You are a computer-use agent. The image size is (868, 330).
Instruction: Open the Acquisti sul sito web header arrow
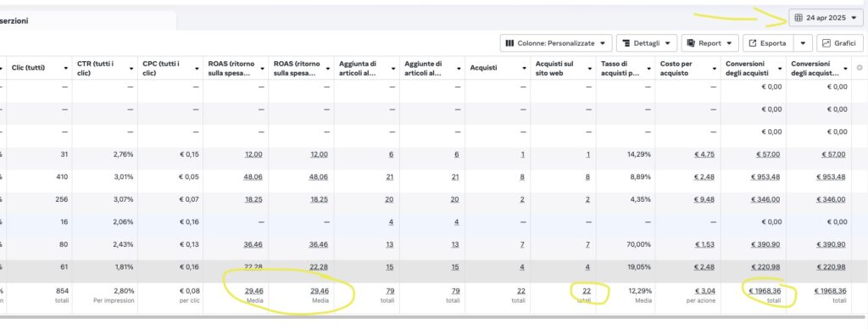click(590, 69)
